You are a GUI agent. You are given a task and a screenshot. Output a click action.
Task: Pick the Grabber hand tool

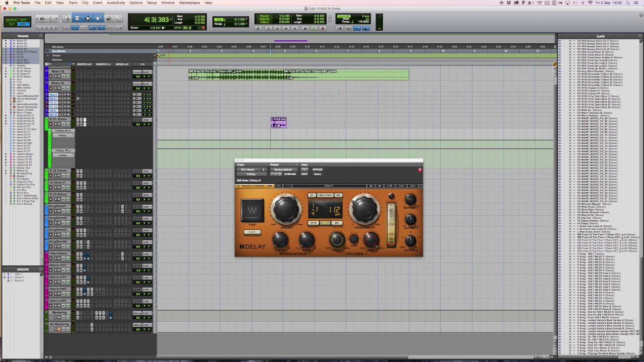(x=98, y=19)
